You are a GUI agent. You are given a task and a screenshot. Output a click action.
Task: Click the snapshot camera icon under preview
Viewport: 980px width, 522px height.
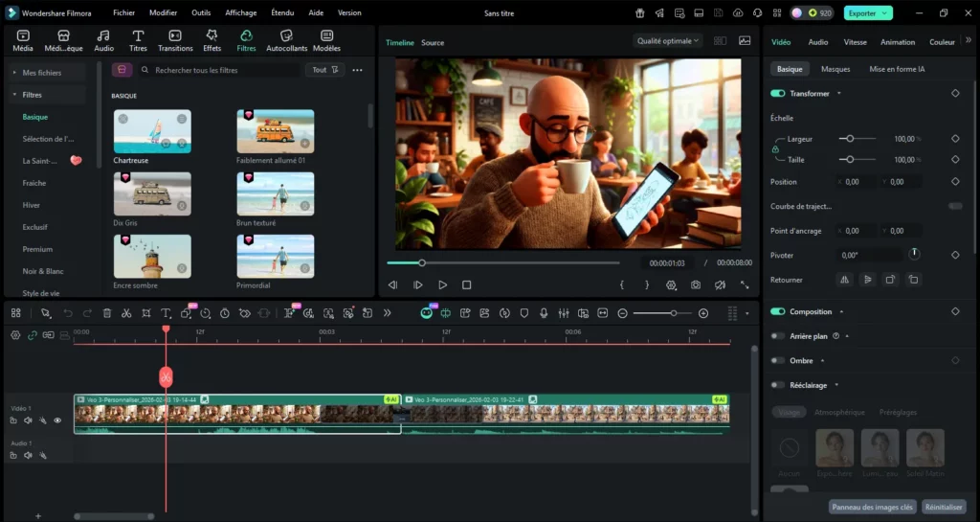pos(696,285)
